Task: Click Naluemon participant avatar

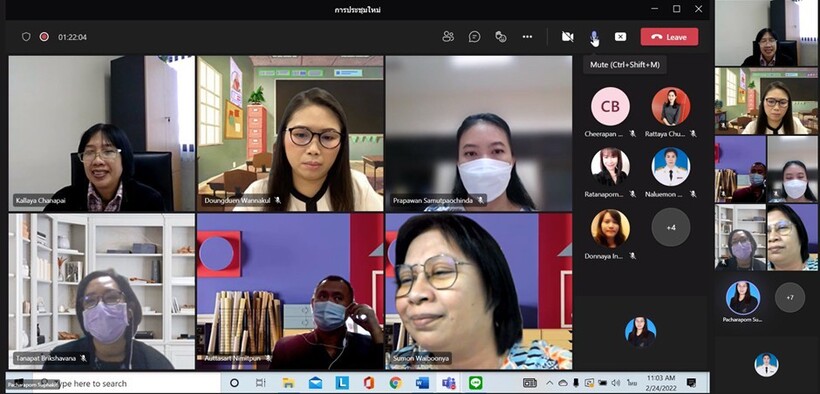Action: (671, 167)
